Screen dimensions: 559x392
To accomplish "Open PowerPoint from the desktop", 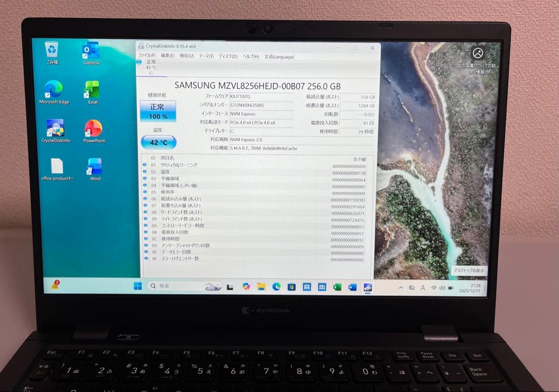I will pos(93,128).
